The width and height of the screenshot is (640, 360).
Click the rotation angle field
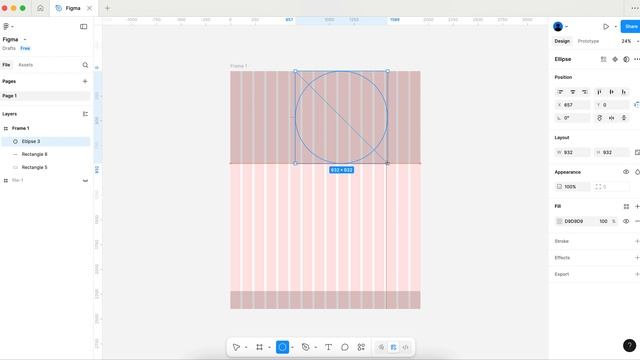pyautogui.click(x=573, y=118)
